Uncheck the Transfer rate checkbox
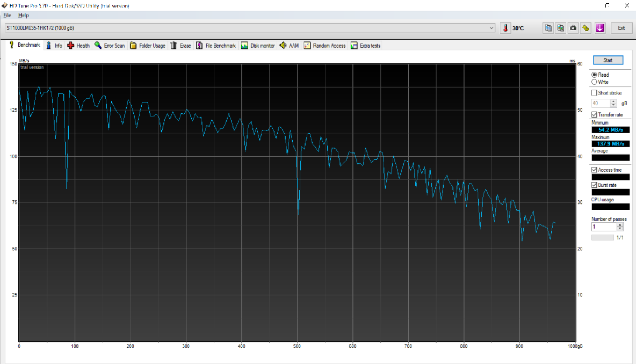This screenshot has height=364, width=636. click(594, 114)
